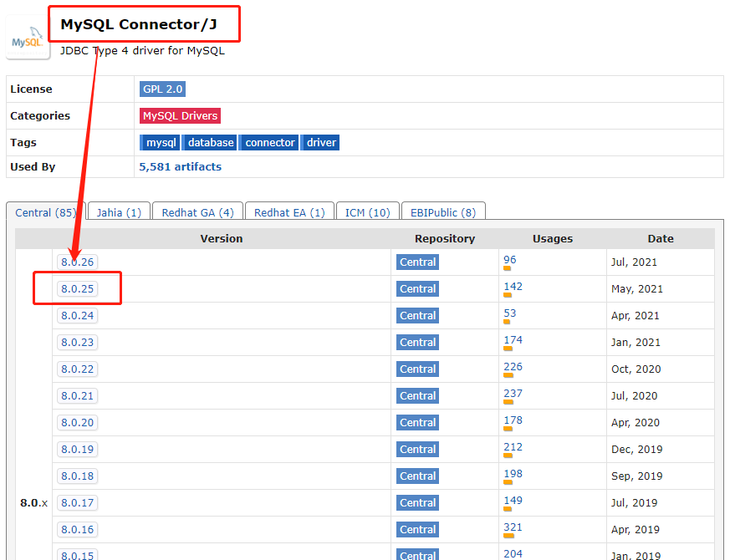
Task: Open the 174 usages link
Action: coord(513,340)
